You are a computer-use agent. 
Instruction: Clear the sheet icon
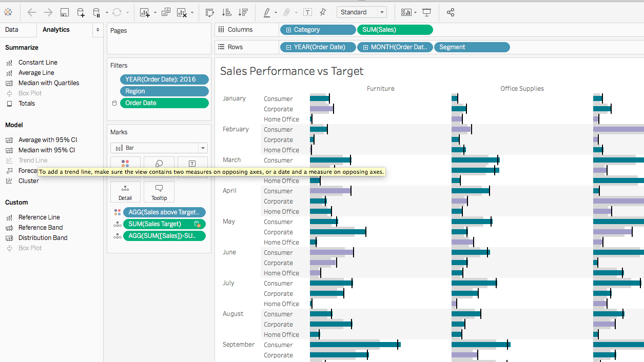pos(182,12)
